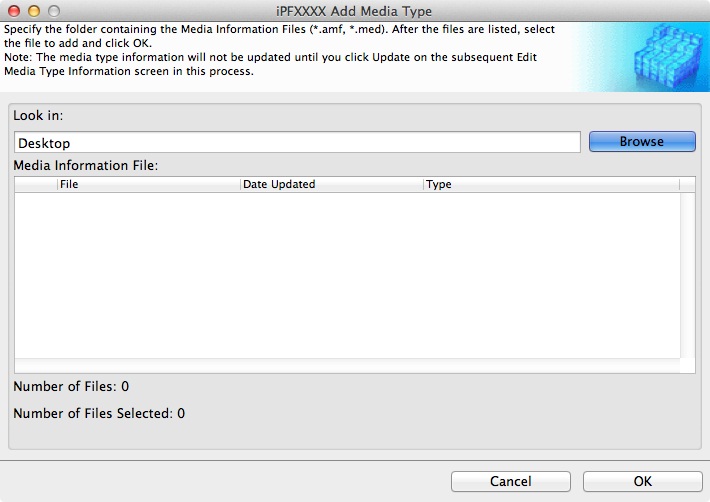Screen dimensions: 710x502
Task: Click the OK button
Action: click(643, 481)
